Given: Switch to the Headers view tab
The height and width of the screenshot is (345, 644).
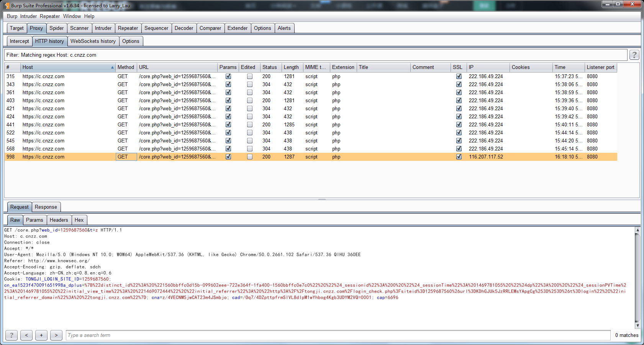Looking at the screenshot, I should (x=59, y=220).
